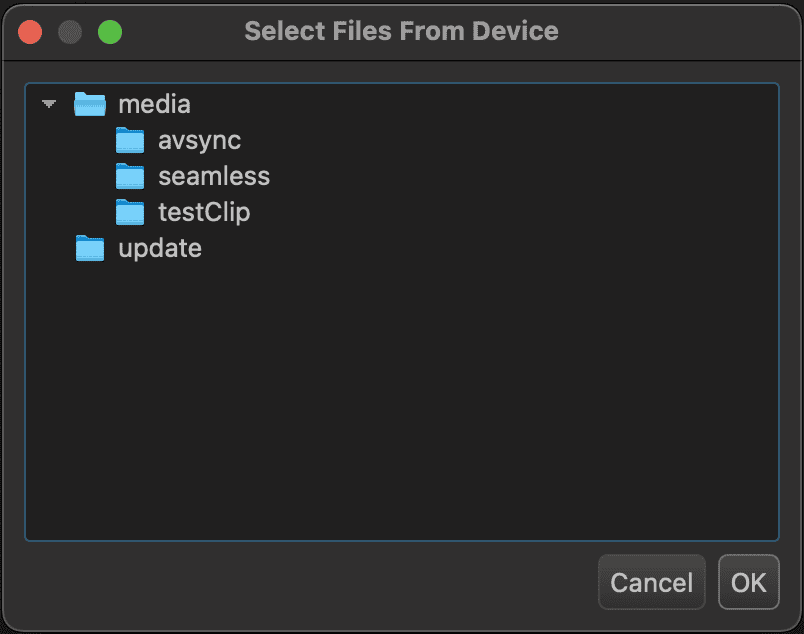Choose the seamless folder label
This screenshot has height=634, width=804.
pos(213,177)
